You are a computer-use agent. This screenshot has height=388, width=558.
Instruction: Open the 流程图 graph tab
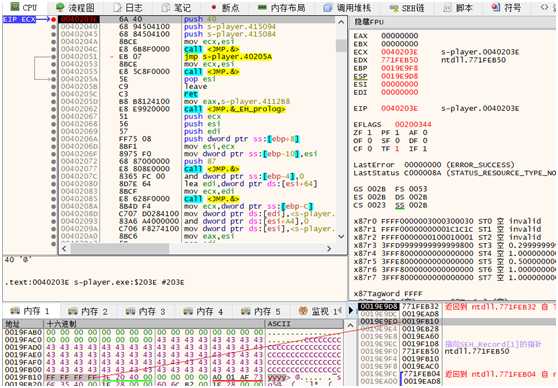pyautogui.click(x=75, y=7)
